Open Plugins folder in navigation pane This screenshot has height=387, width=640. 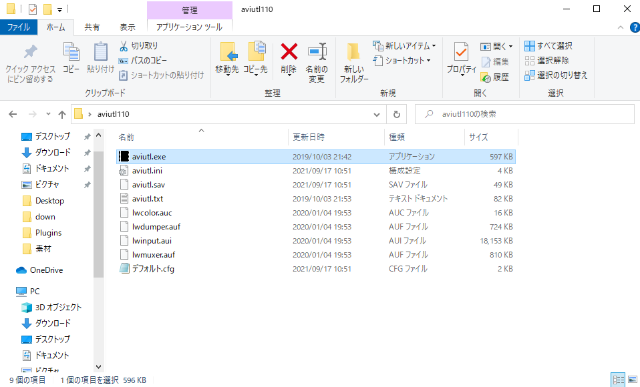(x=48, y=233)
